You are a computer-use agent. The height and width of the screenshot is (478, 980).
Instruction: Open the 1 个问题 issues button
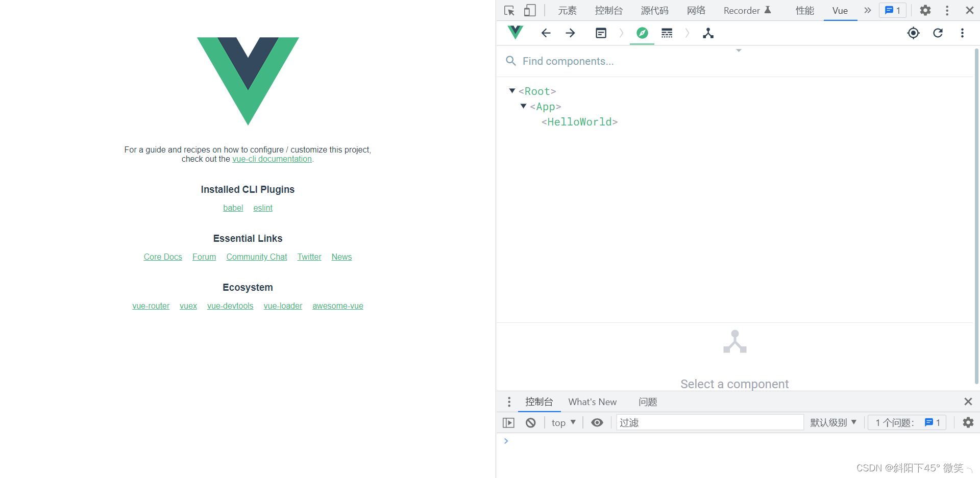[x=907, y=422]
